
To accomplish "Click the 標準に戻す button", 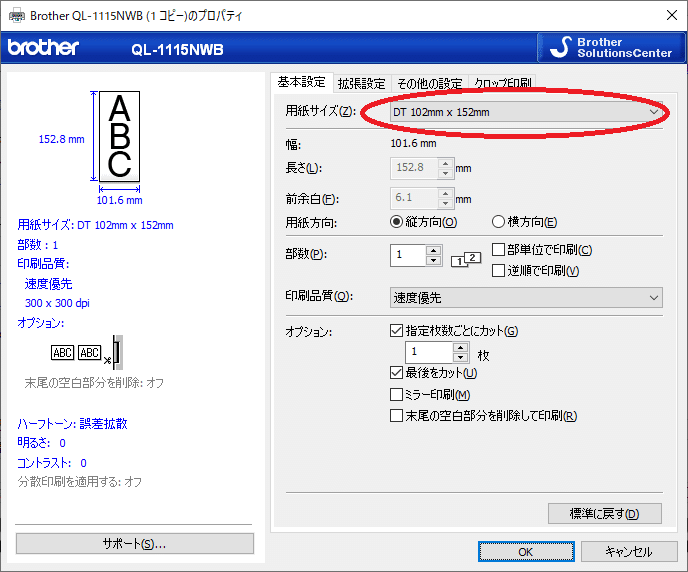I will pyautogui.click(x=605, y=514).
